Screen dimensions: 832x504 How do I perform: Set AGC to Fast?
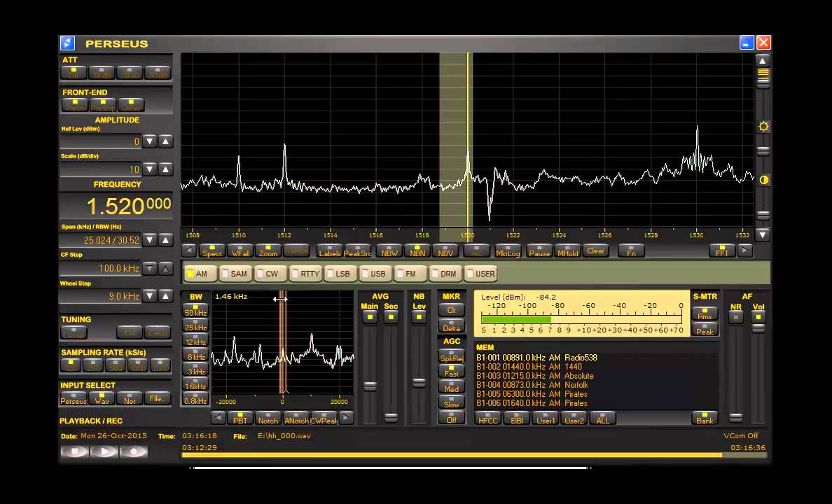coord(452,372)
